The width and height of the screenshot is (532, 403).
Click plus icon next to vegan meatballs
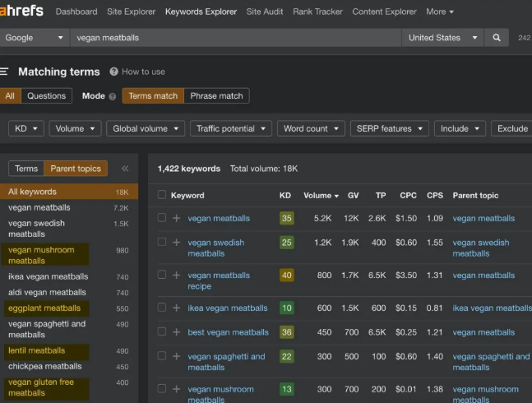click(x=176, y=218)
